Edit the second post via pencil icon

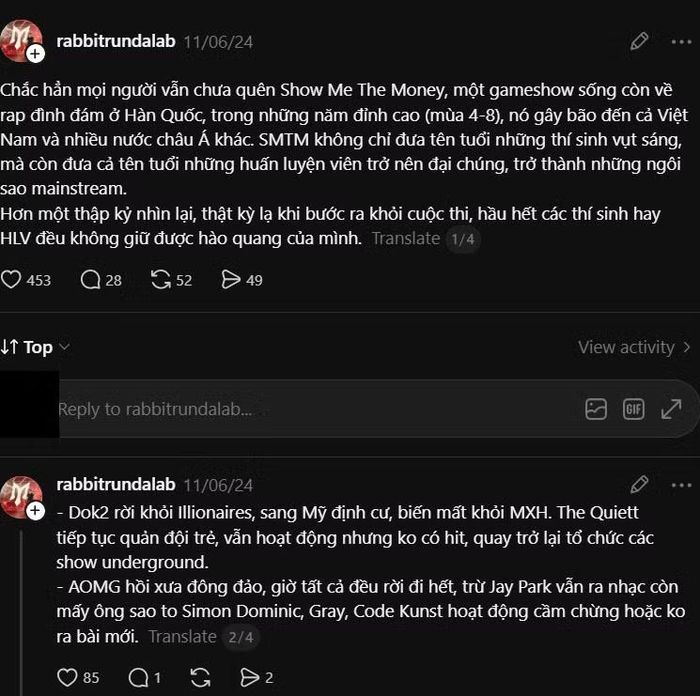(639, 484)
